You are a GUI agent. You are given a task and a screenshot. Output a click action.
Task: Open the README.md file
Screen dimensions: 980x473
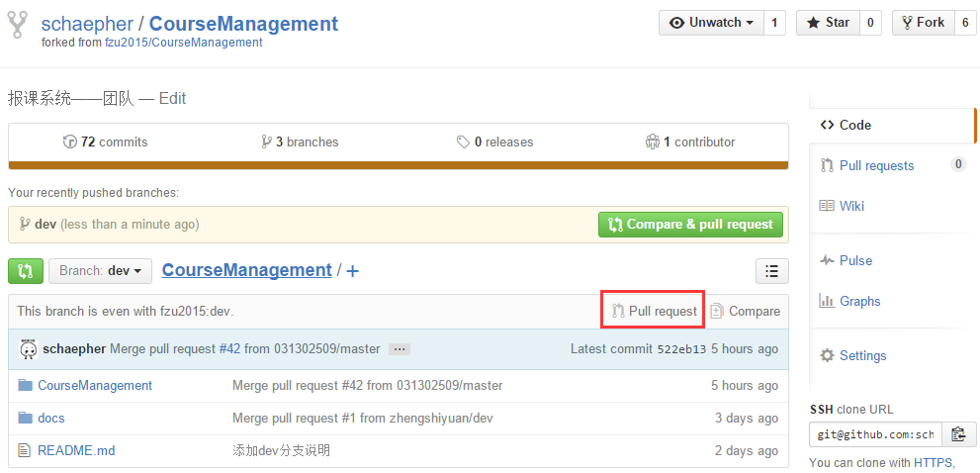(76, 450)
